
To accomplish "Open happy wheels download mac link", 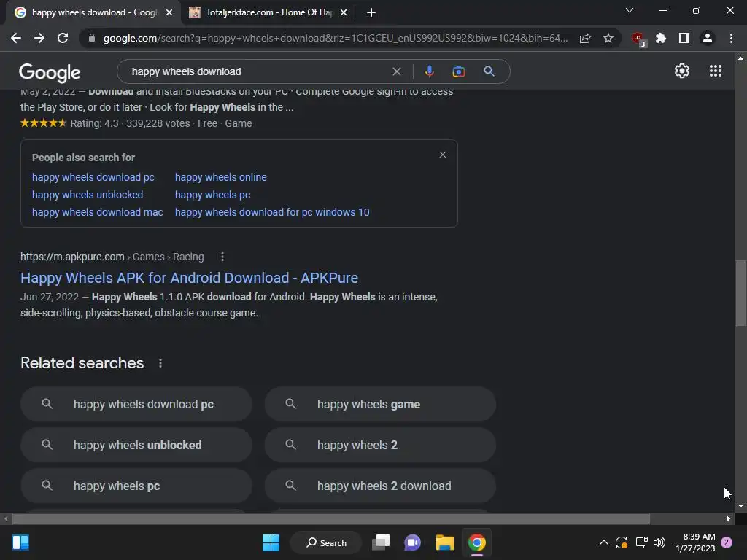I will pyautogui.click(x=98, y=212).
